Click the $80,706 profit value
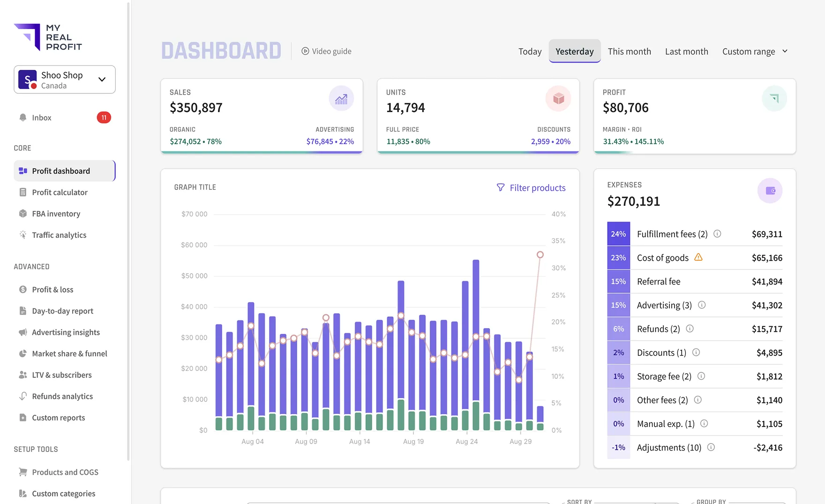Viewport: 825px width, 504px height. (626, 108)
